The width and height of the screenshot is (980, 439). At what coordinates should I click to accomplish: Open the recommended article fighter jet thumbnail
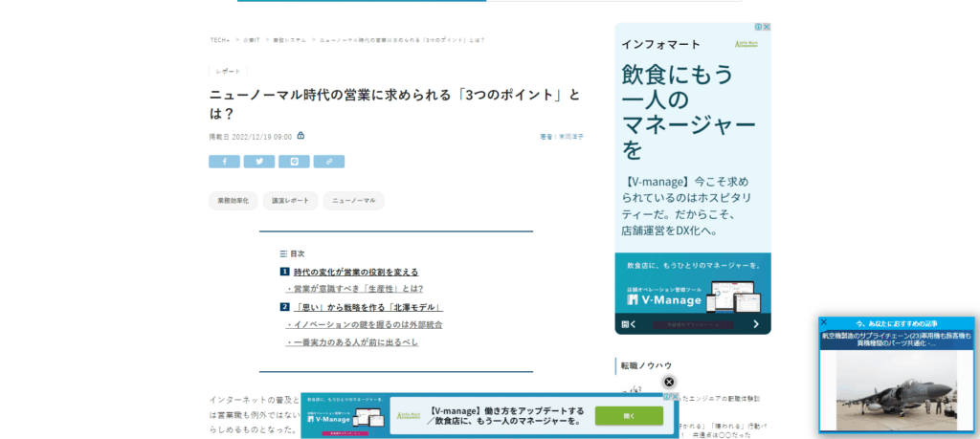896,390
